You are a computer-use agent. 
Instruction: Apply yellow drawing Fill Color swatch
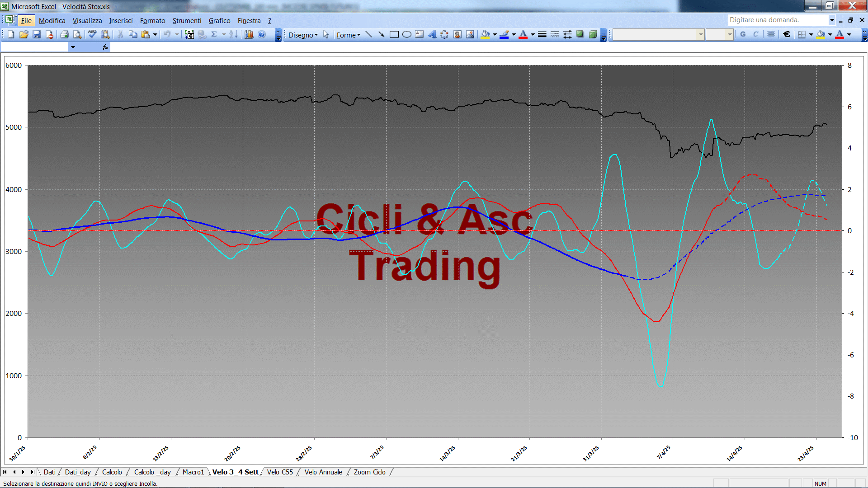pos(485,34)
